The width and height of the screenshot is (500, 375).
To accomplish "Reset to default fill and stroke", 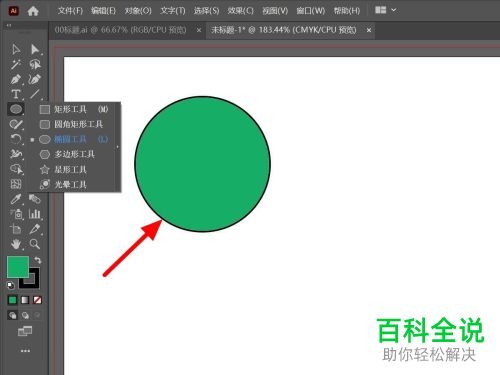I will 10,286.
